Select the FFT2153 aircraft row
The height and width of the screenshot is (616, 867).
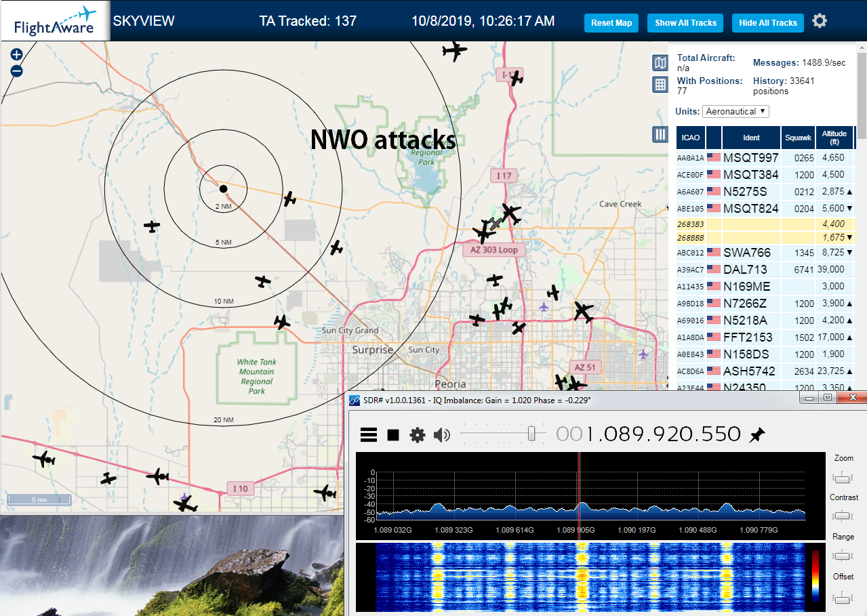pyautogui.click(x=765, y=337)
